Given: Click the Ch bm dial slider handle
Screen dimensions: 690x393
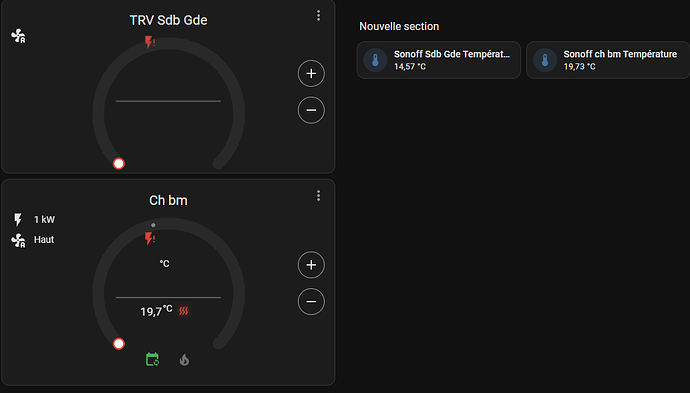Looking at the screenshot, I should click(119, 344).
